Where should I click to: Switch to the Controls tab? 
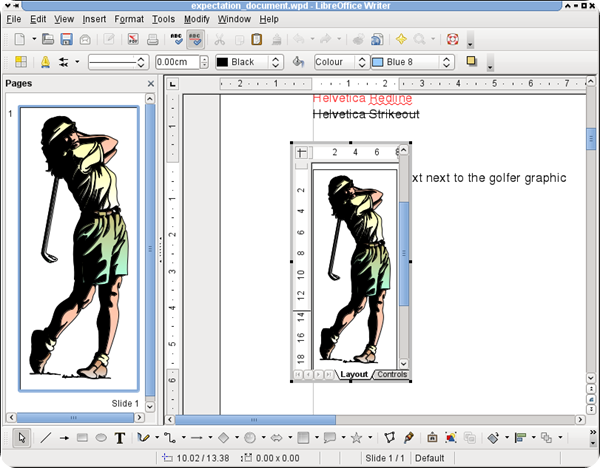[x=391, y=375]
